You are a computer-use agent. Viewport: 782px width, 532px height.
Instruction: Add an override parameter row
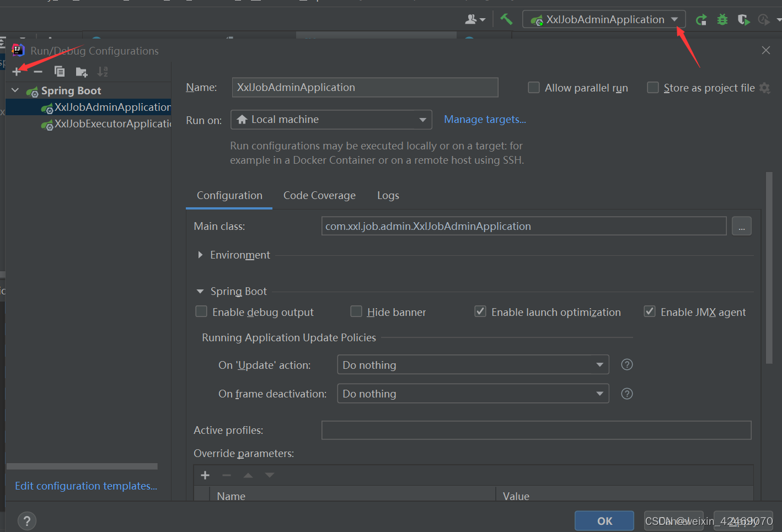pyautogui.click(x=205, y=475)
